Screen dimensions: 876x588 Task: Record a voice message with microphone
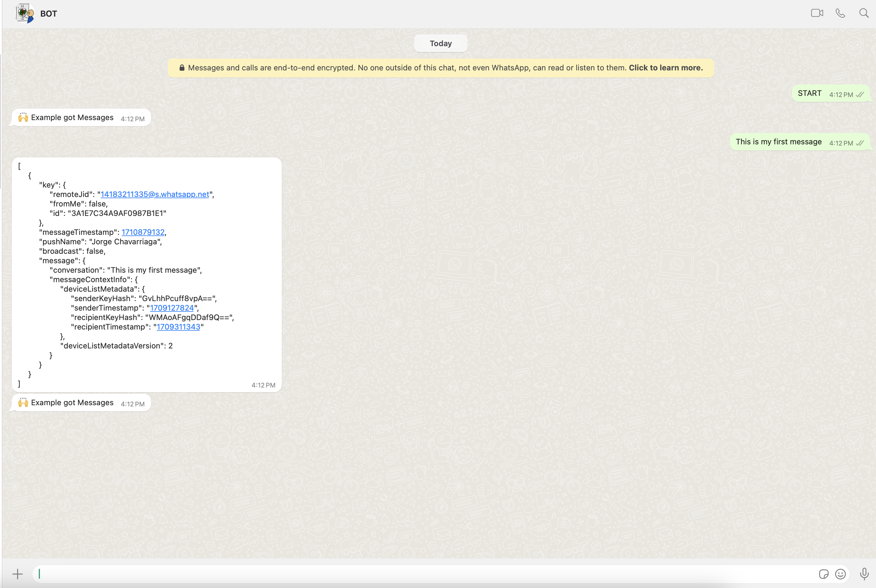864,574
